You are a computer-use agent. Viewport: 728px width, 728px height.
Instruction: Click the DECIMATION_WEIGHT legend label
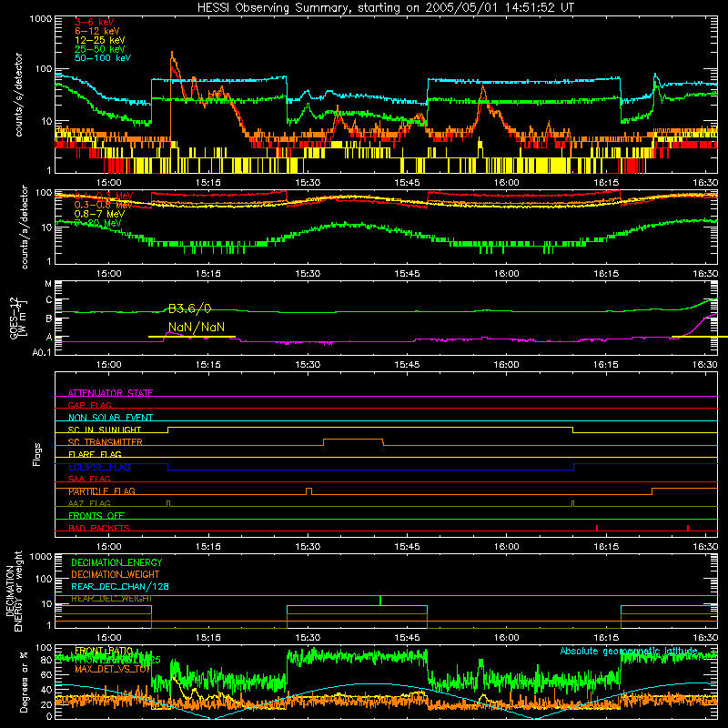click(116, 574)
